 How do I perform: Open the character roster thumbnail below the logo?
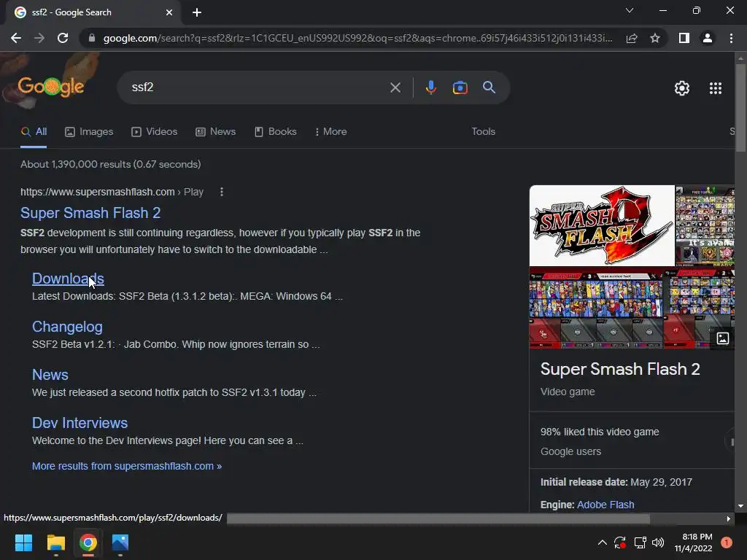pyautogui.click(x=596, y=308)
